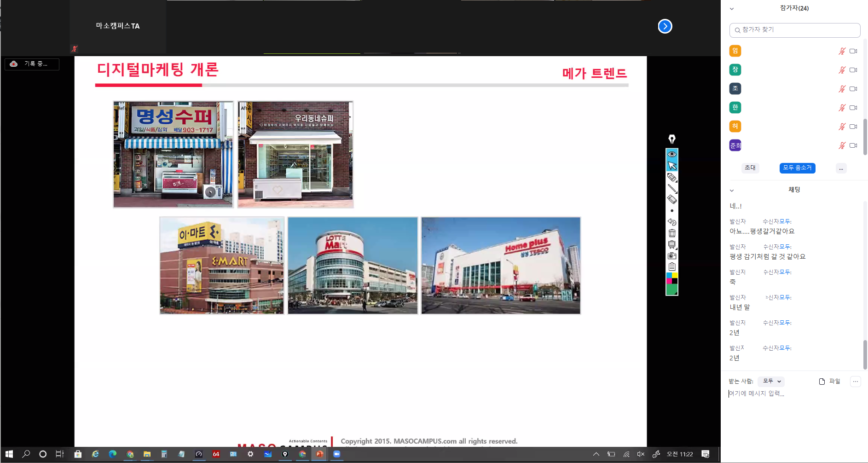868x463 pixels.
Task: Open PowerPoint from the Windows taskbar
Action: [x=319, y=454]
